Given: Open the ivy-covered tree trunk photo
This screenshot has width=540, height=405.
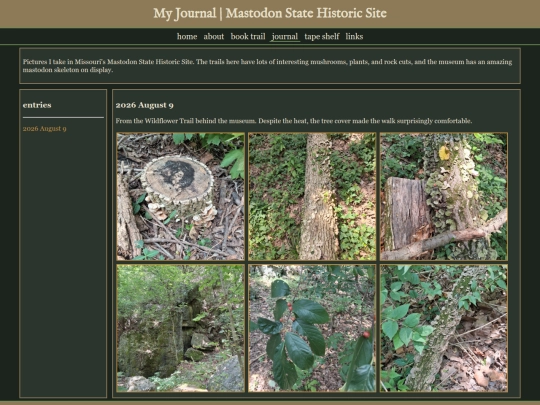Looking at the screenshot, I should (312, 196).
